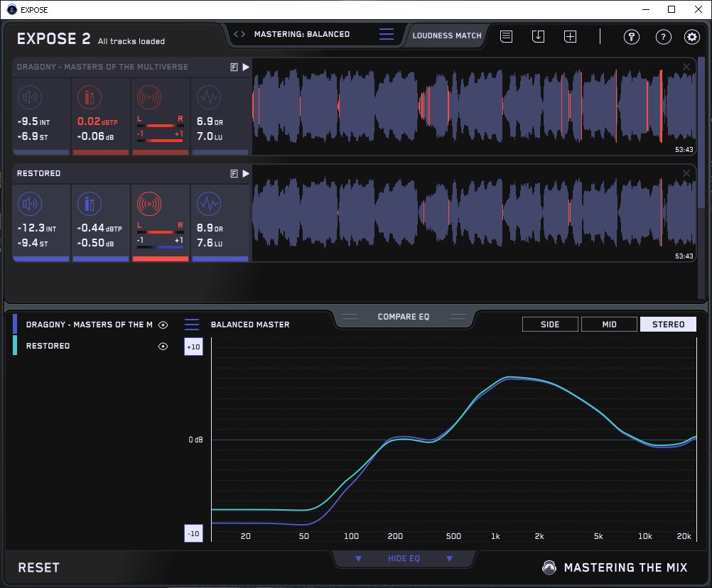Remove the Dragony track with X
This screenshot has height=588, width=712.
686,67
